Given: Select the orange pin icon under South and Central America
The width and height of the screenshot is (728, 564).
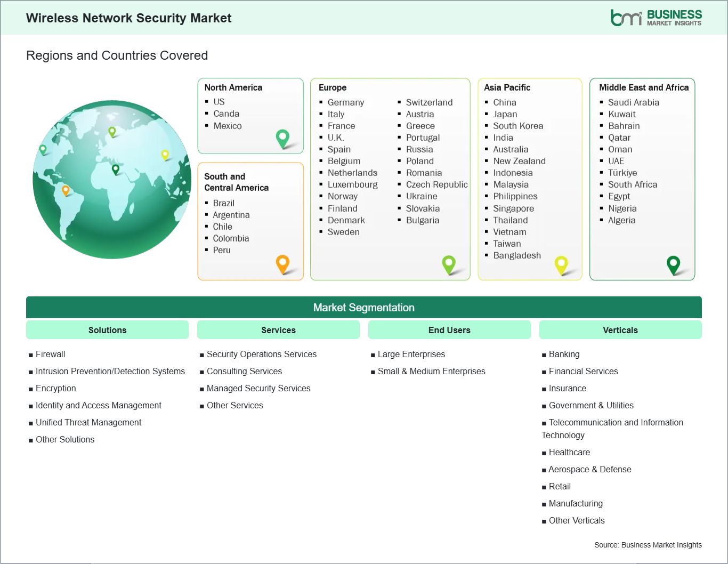Looking at the screenshot, I should 282,263.
